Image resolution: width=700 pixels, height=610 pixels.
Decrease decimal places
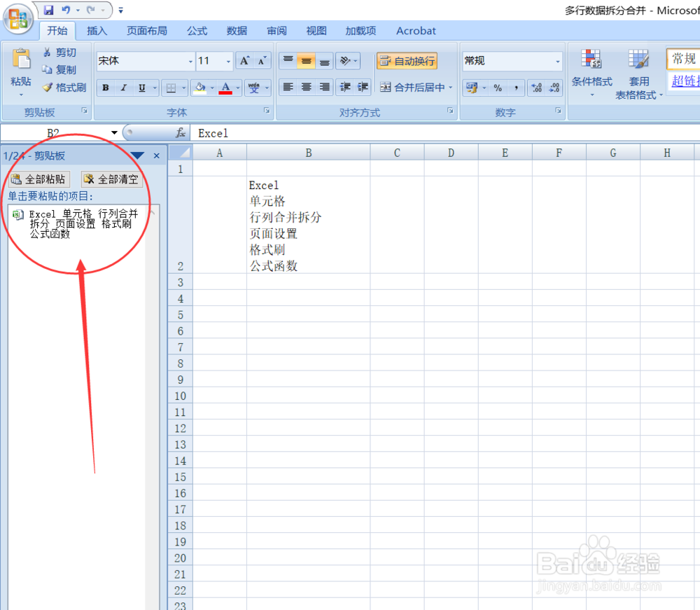click(554, 88)
